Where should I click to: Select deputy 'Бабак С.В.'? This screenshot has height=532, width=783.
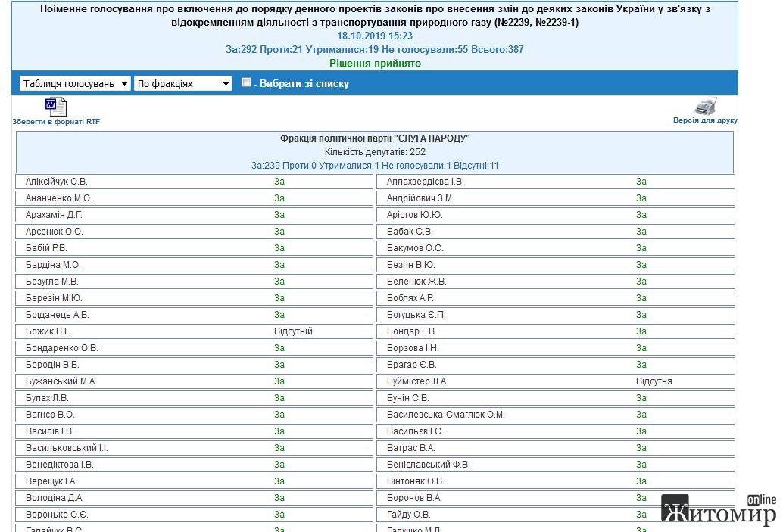click(410, 232)
